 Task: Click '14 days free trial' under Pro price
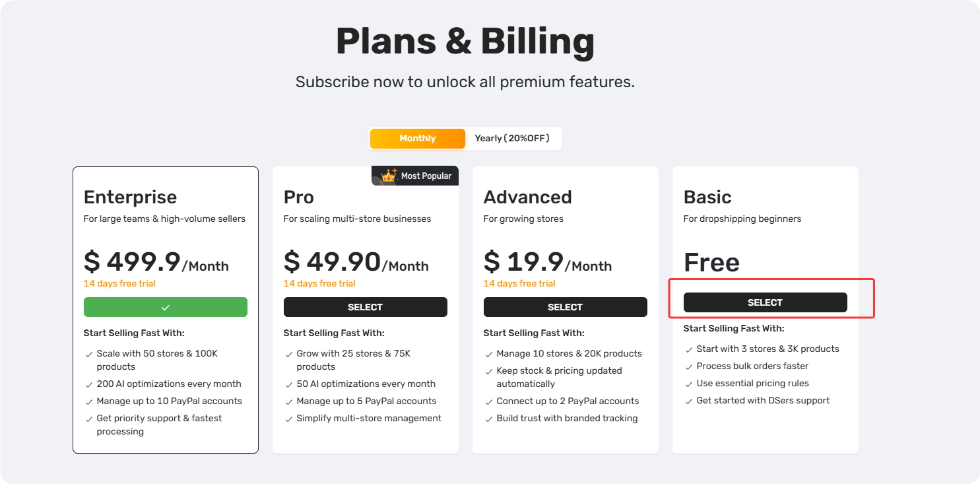pyautogui.click(x=319, y=284)
